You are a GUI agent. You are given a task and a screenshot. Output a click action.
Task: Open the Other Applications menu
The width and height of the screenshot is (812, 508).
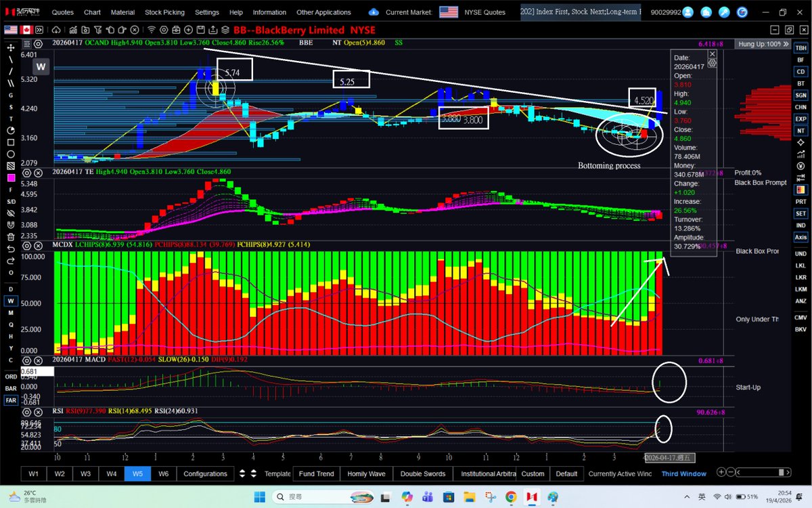[323, 12]
